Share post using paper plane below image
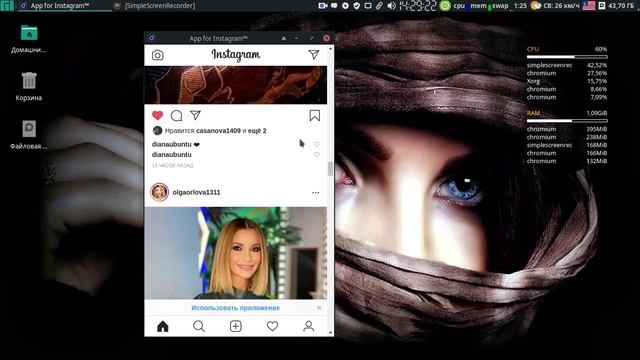The image size is (640, 360). coord(195,116)
